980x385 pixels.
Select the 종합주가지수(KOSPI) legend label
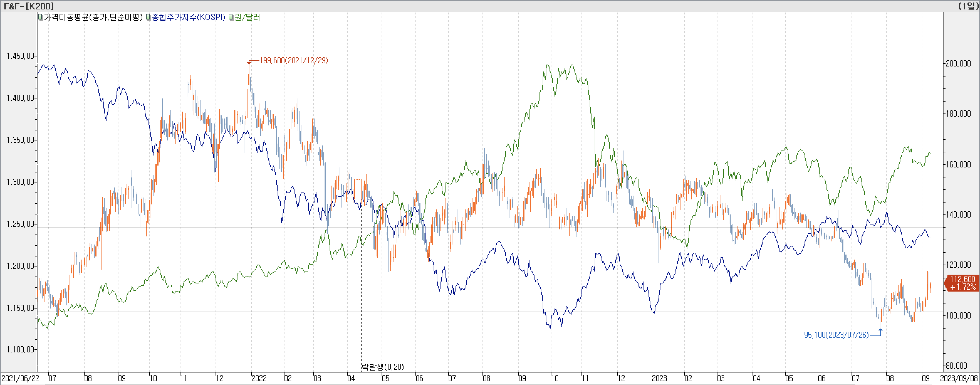(188, 17)
